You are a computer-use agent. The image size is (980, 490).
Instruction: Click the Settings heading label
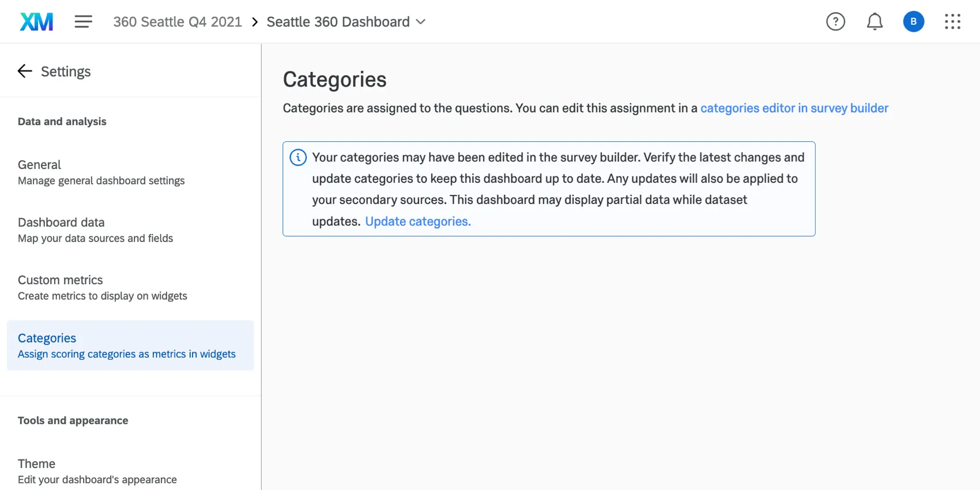click(66, 71)
